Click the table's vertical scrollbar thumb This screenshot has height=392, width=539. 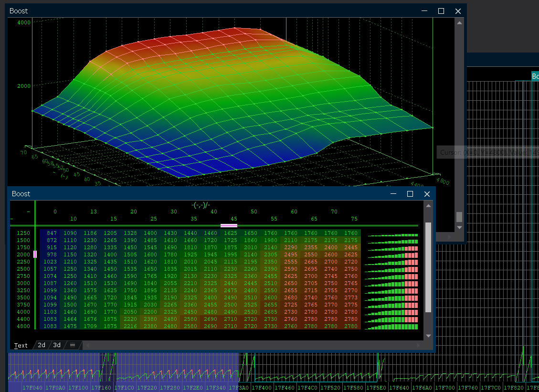click(x=428, y=267)
